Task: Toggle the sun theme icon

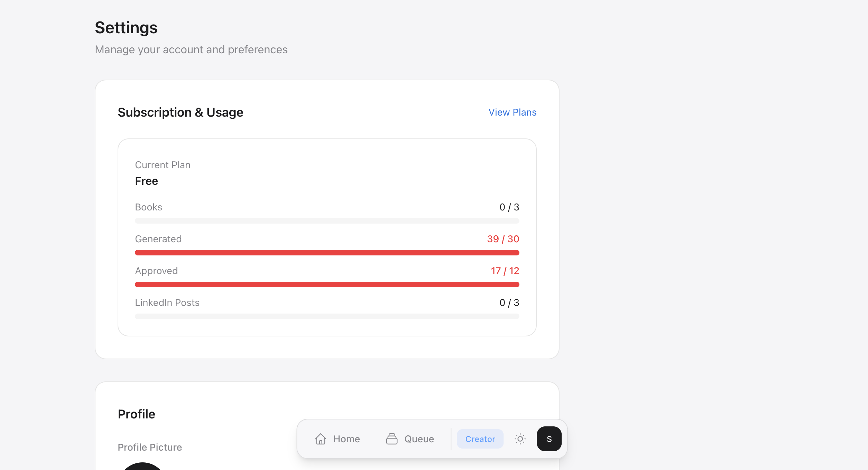Action: pyautogui.click(x=520, y=439)
